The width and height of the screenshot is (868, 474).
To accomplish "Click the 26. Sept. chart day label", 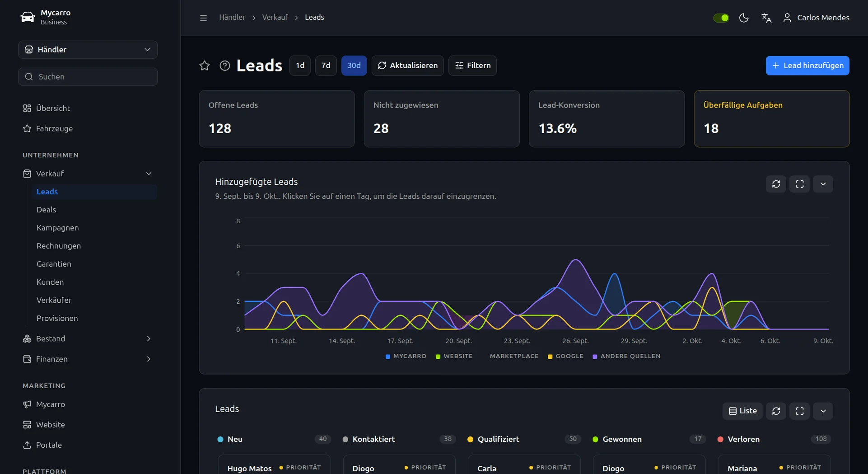I will (575, 341).
